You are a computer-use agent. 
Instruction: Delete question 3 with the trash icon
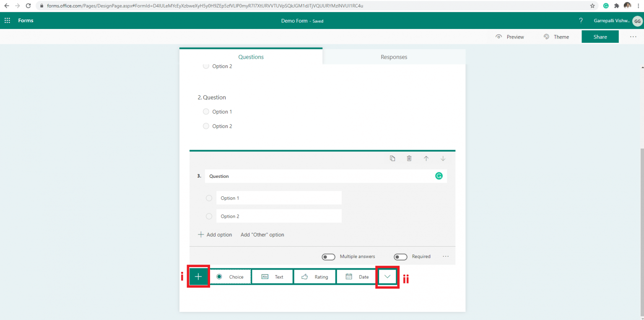tap(409, 158)
